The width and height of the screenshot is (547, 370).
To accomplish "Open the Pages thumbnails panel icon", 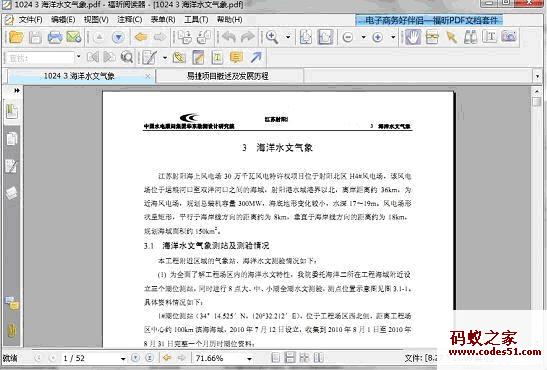I will pos(12,138).
